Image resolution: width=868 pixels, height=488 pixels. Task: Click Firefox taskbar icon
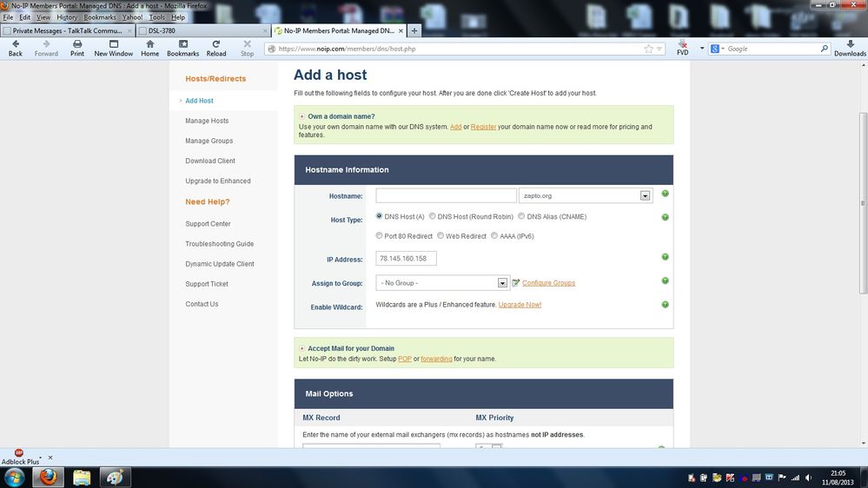pos(48,477)
